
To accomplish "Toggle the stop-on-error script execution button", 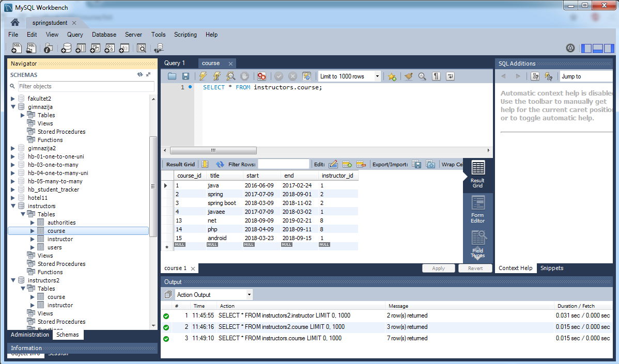I will pos(261,76).
